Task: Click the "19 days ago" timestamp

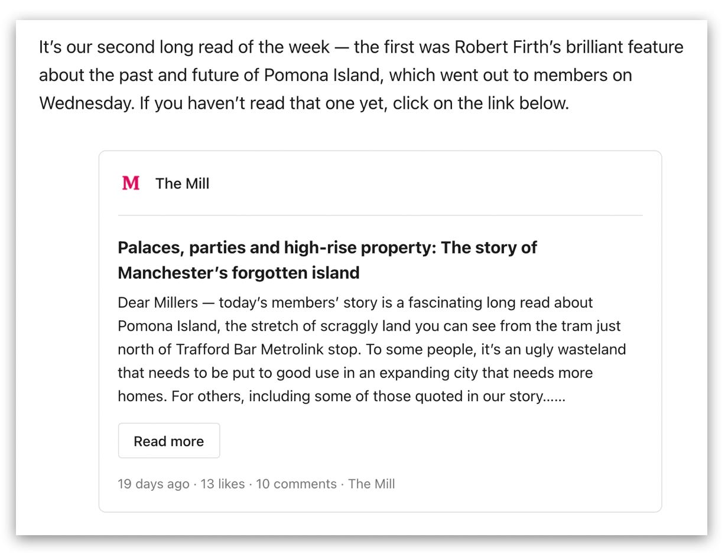Action: point(154,484)
